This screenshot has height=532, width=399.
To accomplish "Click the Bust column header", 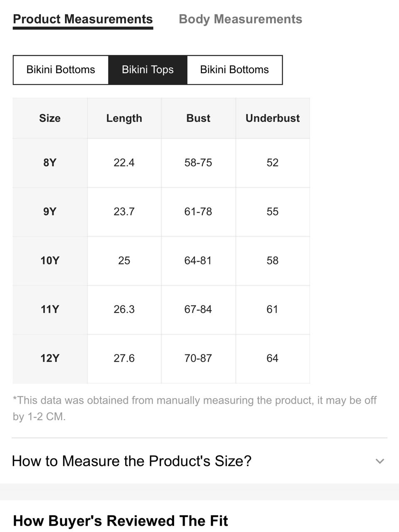I will point(198,118).
